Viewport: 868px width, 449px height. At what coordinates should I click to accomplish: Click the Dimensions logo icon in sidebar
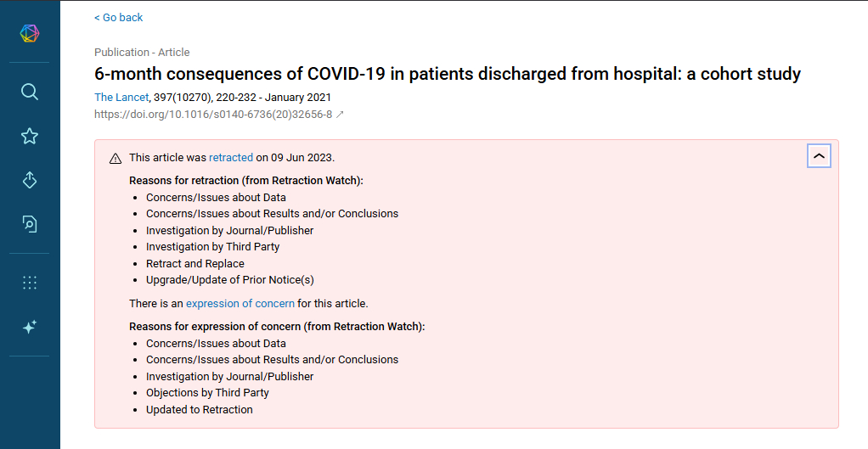30,34
